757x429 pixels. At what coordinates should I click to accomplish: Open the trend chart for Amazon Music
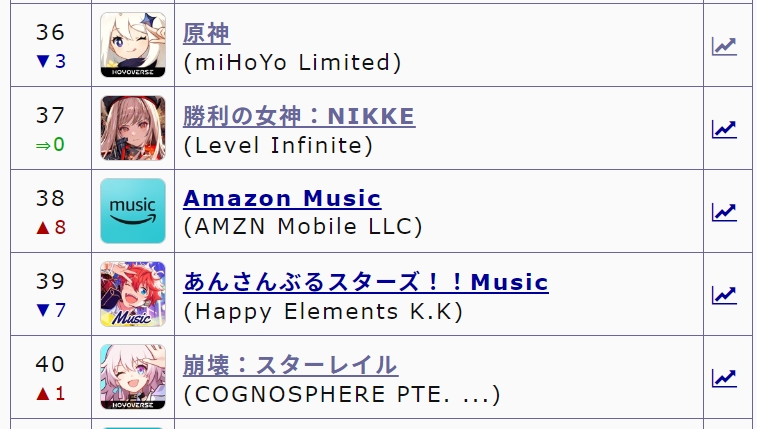click(724, 212)
